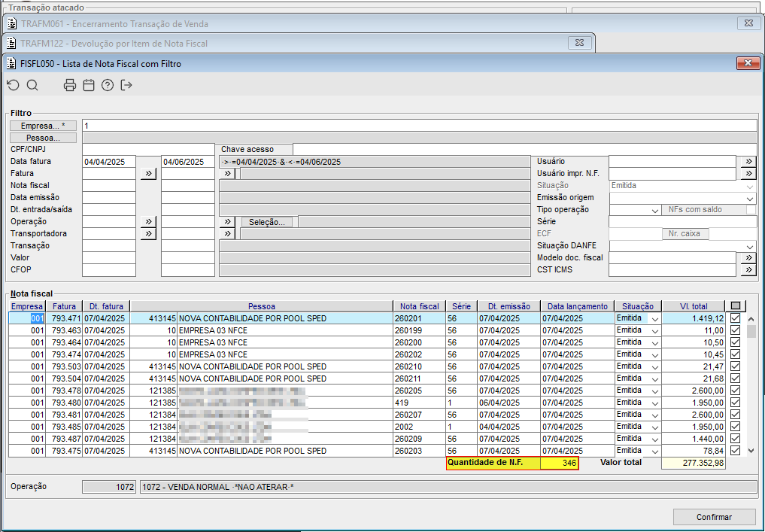This screenshot has height=532, width=765.
Task: Click the search magnifier toolbar icon
Action: click(32, 86)
